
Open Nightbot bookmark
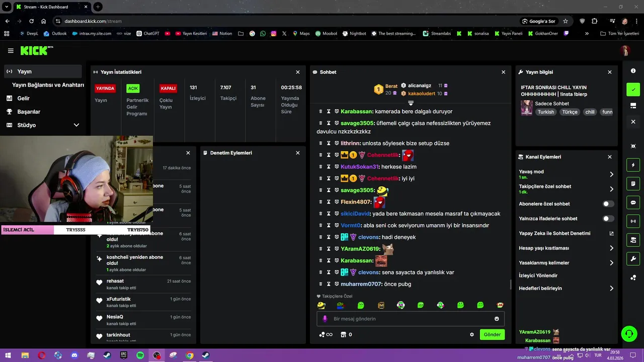tap(354, 34)
